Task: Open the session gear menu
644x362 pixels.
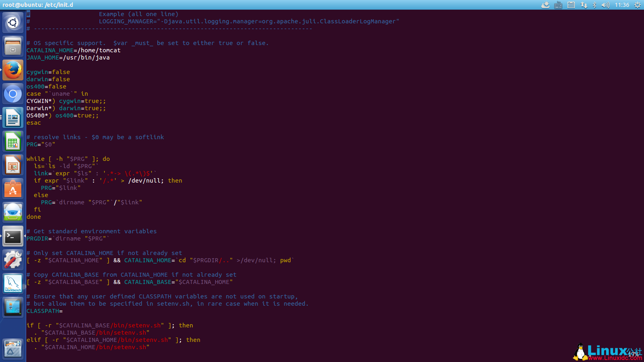Action: pyautogui.click(x=636, y=5)
